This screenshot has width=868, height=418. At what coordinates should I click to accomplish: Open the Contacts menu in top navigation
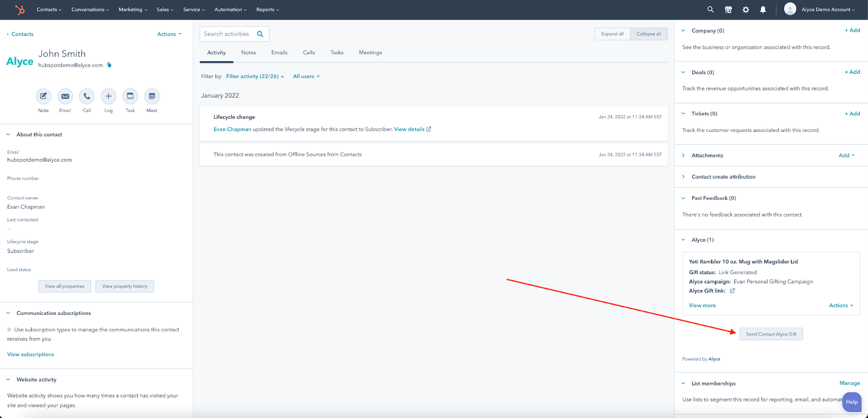click(49, 10)
